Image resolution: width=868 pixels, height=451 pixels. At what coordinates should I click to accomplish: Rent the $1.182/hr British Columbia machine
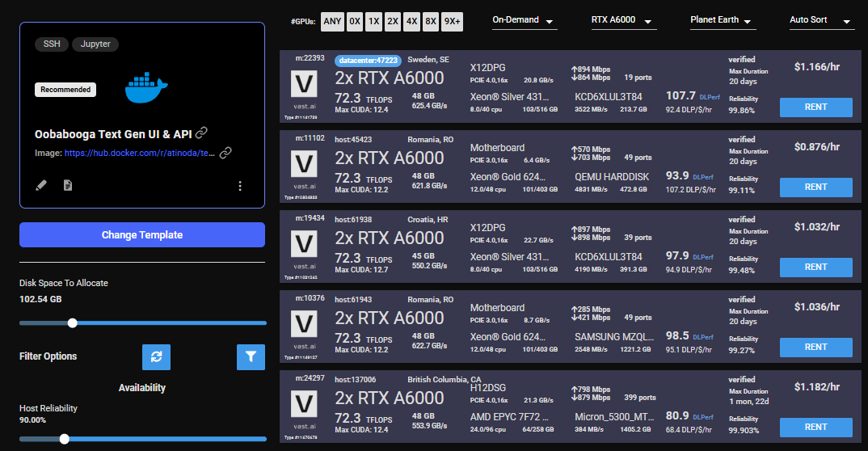point(816,428)
